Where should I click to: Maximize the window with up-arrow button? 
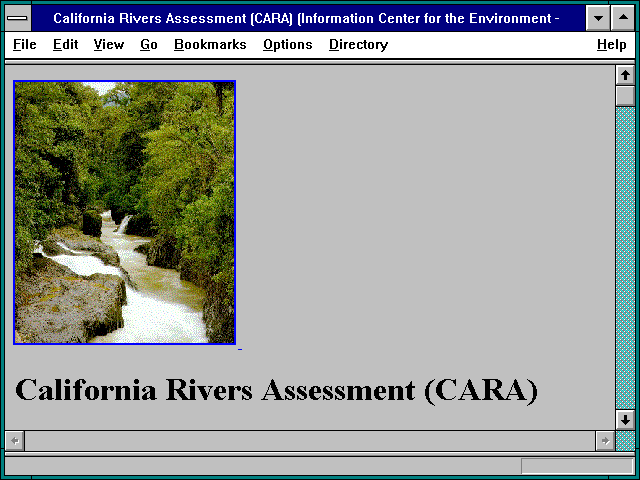(x=623, y=18)
